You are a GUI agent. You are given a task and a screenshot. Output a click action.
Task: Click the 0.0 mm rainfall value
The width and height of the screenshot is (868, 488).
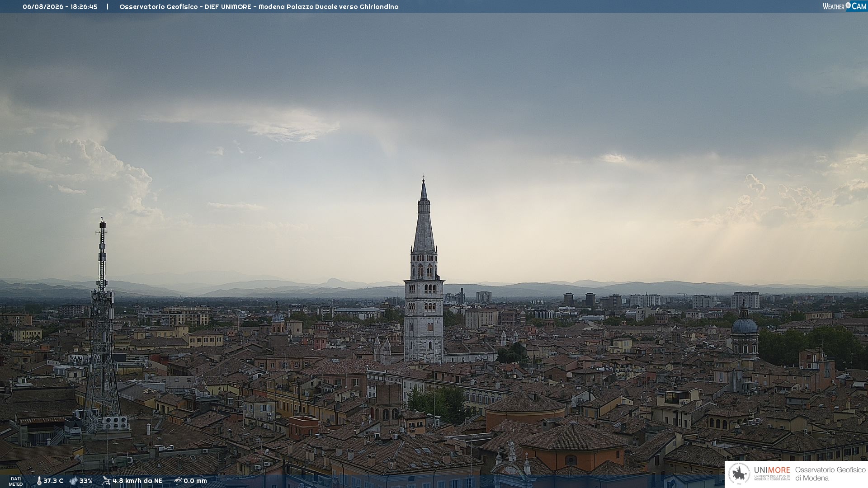tap(195, 481)
